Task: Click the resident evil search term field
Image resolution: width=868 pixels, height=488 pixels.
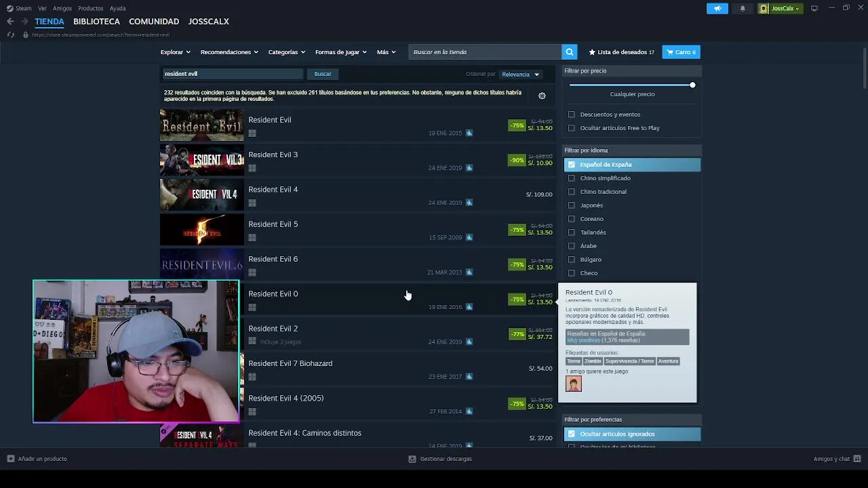Action: click(x=232, y=74)
